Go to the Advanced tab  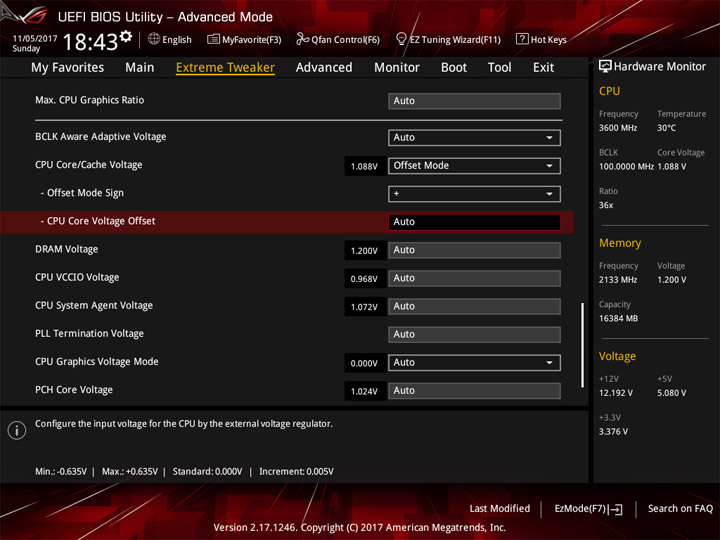pyautogui.click(x=324, y=68)
